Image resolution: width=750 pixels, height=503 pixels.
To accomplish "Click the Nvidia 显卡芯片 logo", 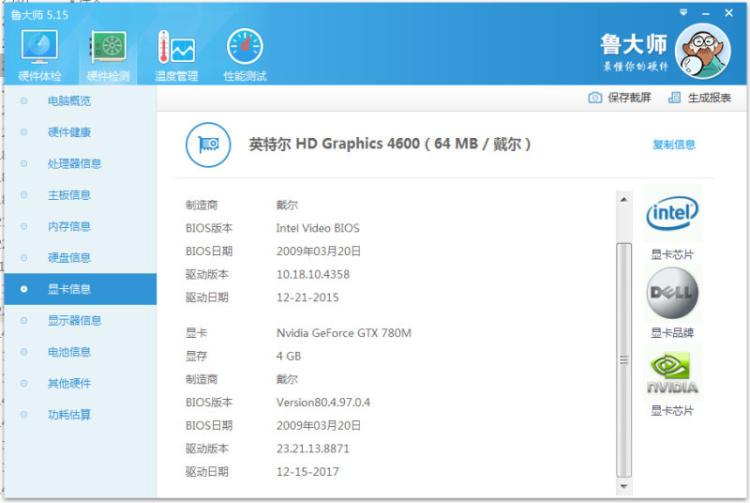I will (672, 373).
